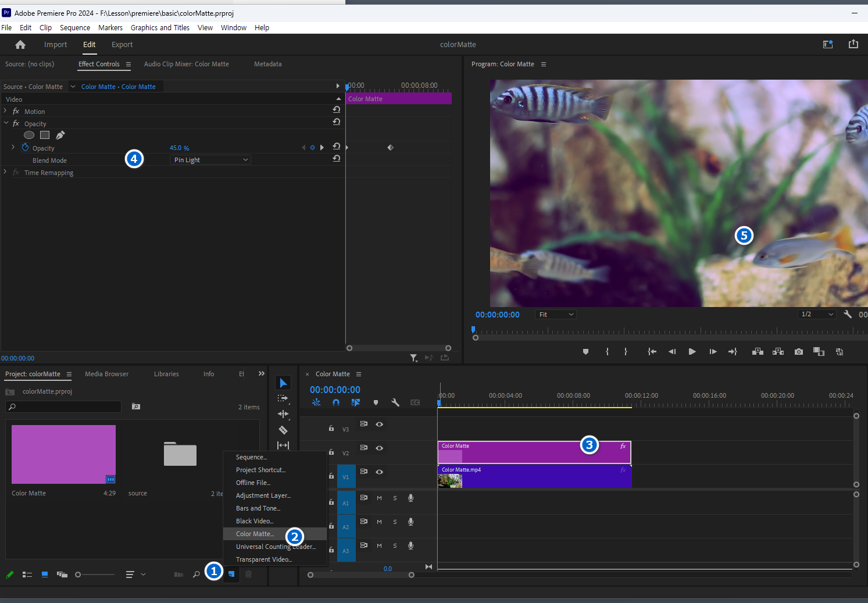868x603 pixels.
Task: Open the Fit zoom level dropdown
Action: [556, 315]
